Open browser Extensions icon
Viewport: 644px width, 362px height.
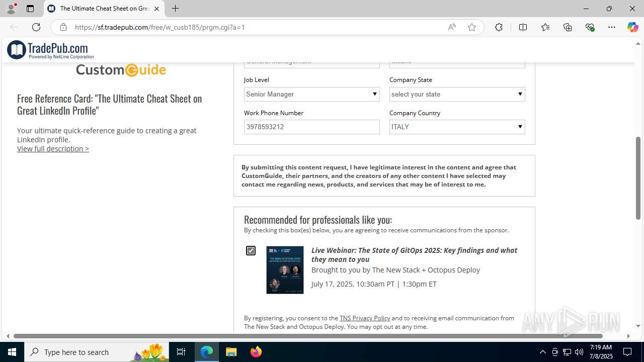click(x=499, y=27)
